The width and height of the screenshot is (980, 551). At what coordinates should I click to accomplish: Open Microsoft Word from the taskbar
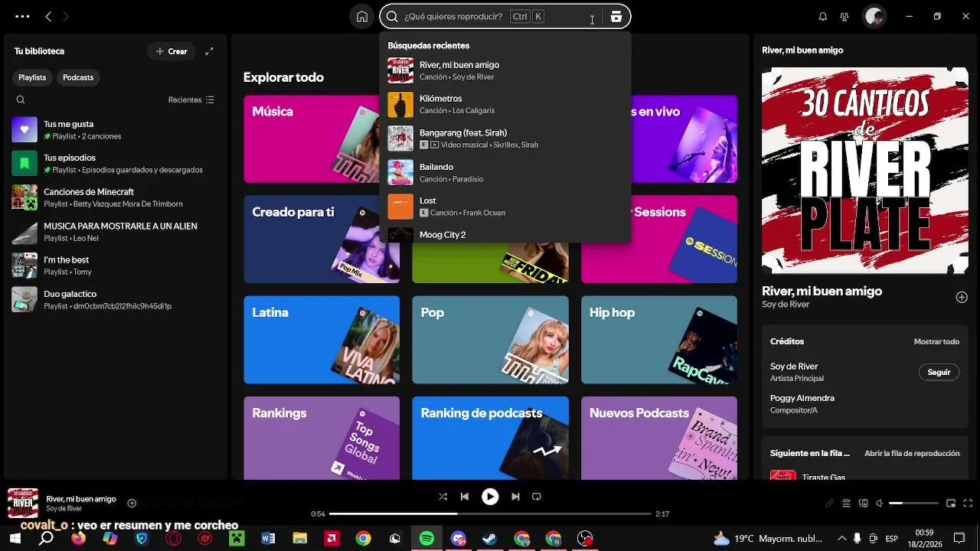coord(268,539)
